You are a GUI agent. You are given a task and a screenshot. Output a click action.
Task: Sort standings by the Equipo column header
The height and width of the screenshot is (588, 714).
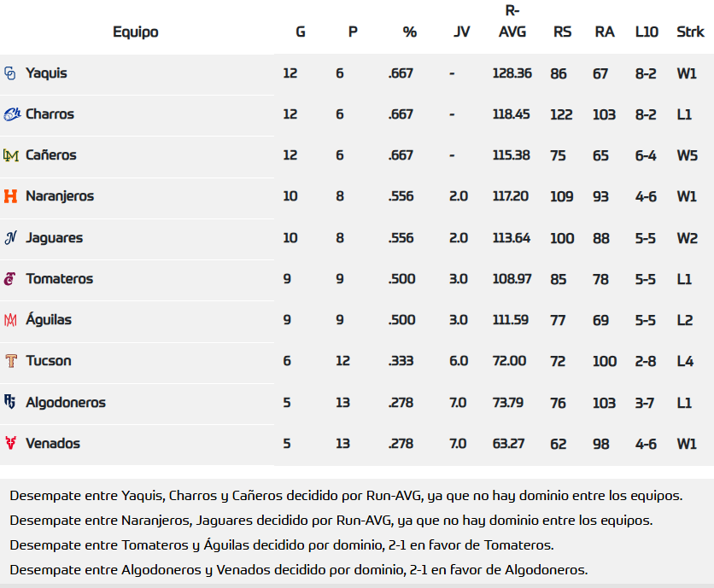(136, 32)
